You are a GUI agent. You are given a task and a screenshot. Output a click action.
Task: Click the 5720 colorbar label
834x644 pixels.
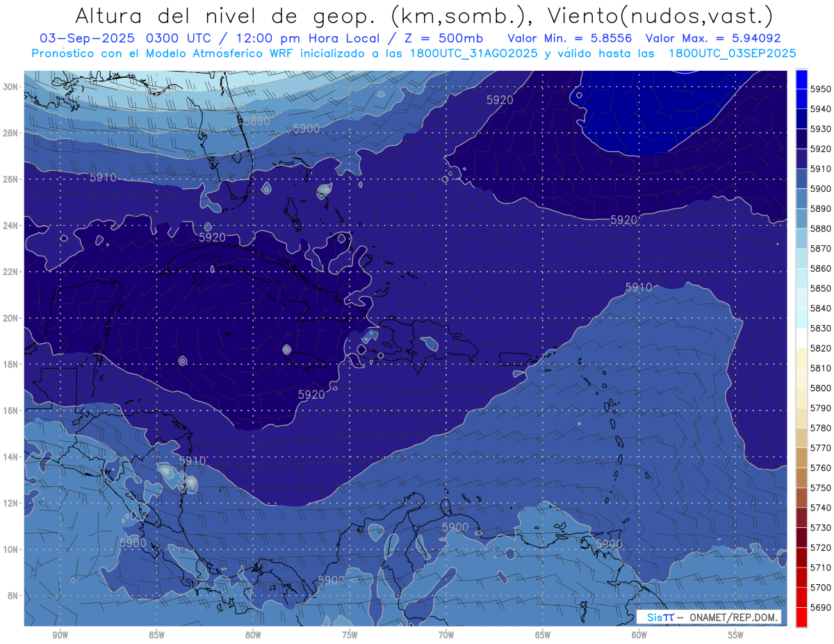click(x=821, y=547)
